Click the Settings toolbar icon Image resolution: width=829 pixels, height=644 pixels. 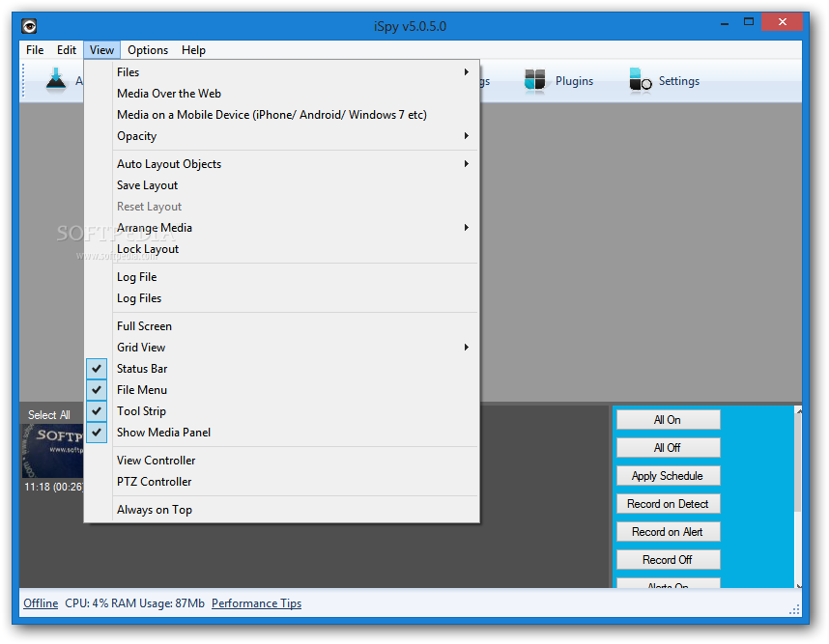[640, 81]
